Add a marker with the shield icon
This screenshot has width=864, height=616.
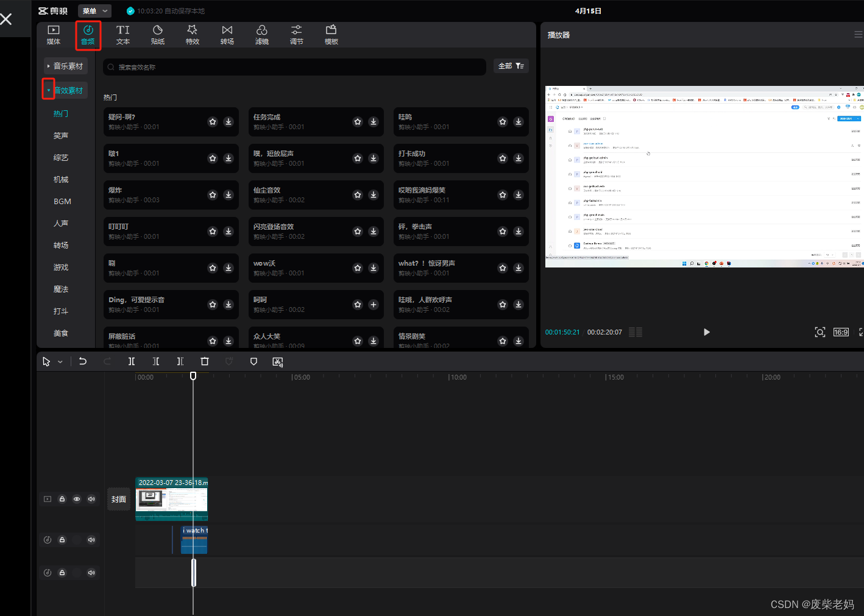(253, 361)
